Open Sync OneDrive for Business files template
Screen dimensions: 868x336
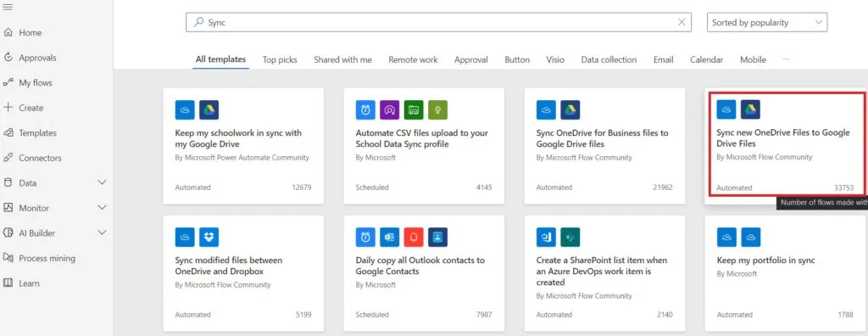(x=604, y=146)
